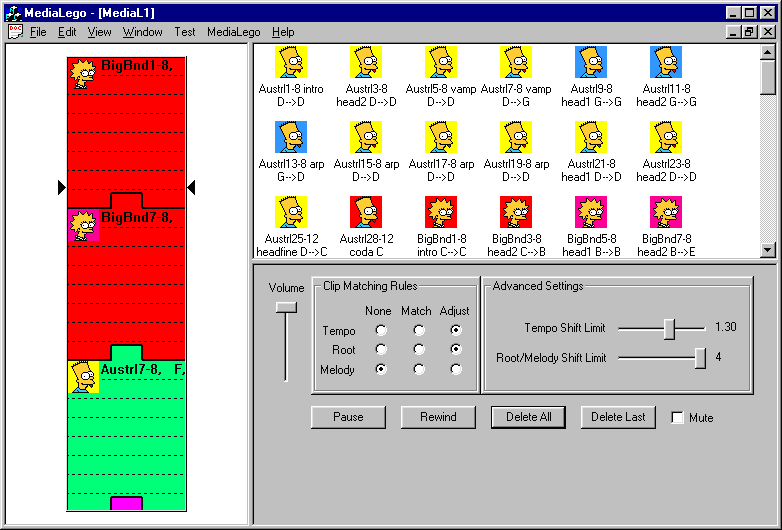Click the left playback position marker triangle

pos(62,187)
